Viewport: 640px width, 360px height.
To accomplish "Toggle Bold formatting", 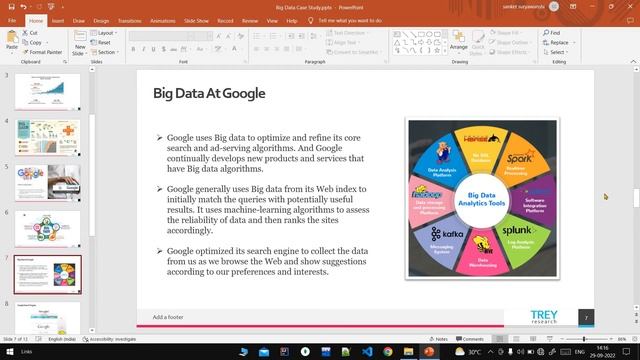I will 133,49.
